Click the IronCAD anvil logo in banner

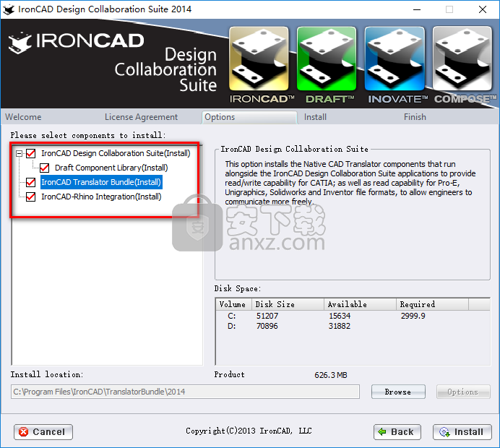[20, 43]
